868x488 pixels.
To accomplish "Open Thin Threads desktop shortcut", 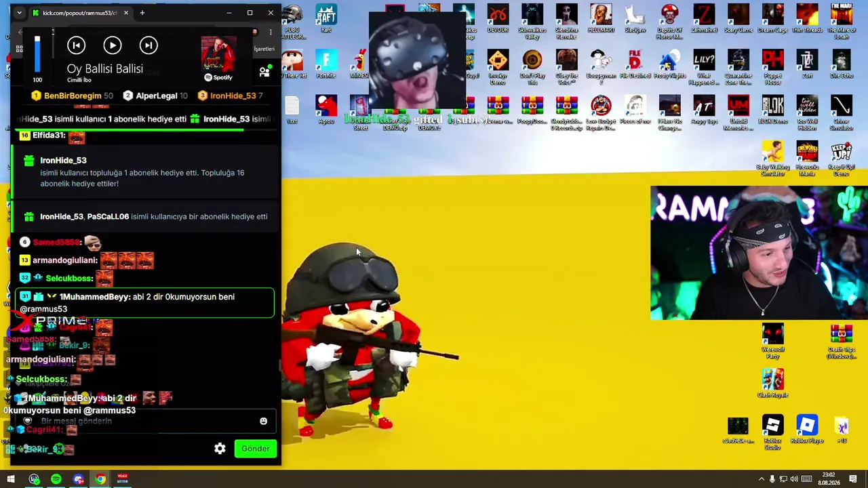I will (807, 18).
